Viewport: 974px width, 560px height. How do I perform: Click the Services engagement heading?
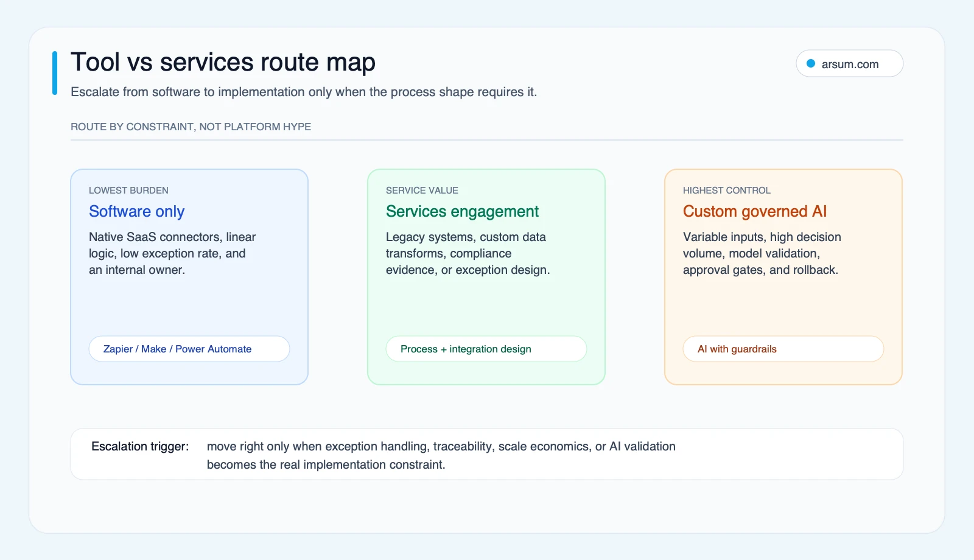pos(462,211)
